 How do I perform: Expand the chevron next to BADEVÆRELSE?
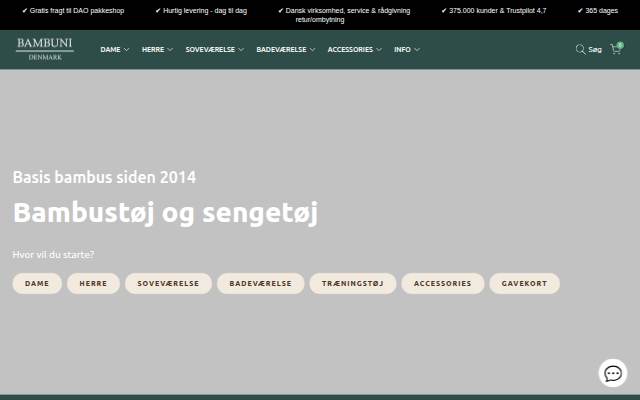pos(313,49)
